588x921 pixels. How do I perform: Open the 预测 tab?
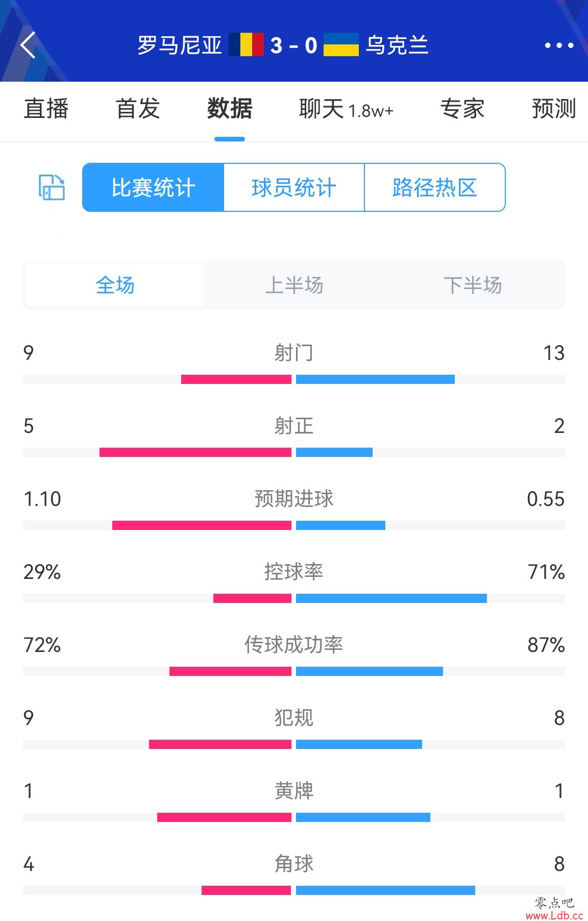point(554,109)
